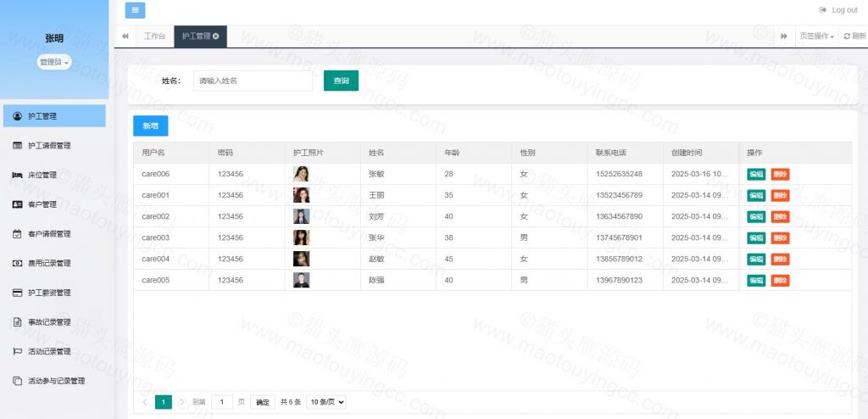Screen dimensions: 868x419
Task: Edit the care006 row with 编辑
Action: (x=756, y=174)
